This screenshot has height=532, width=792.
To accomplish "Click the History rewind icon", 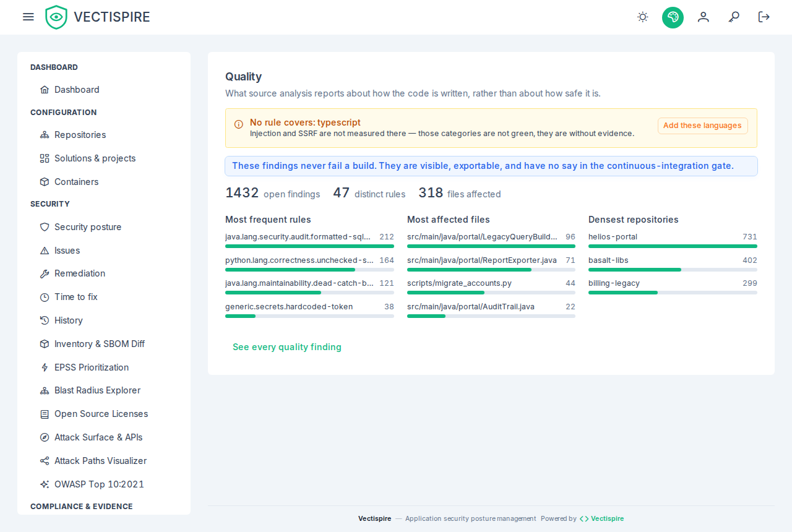I will (x=45, y=320).
